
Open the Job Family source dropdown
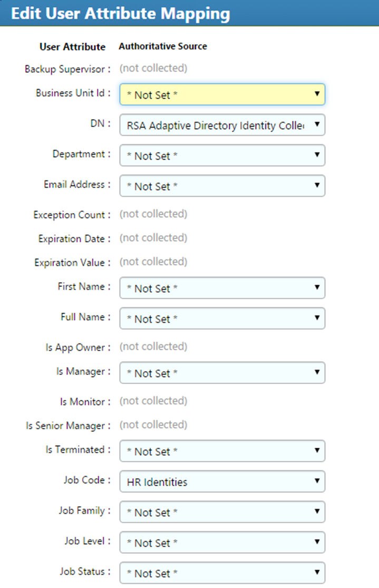pyautogui.click(x=221, y=512)
